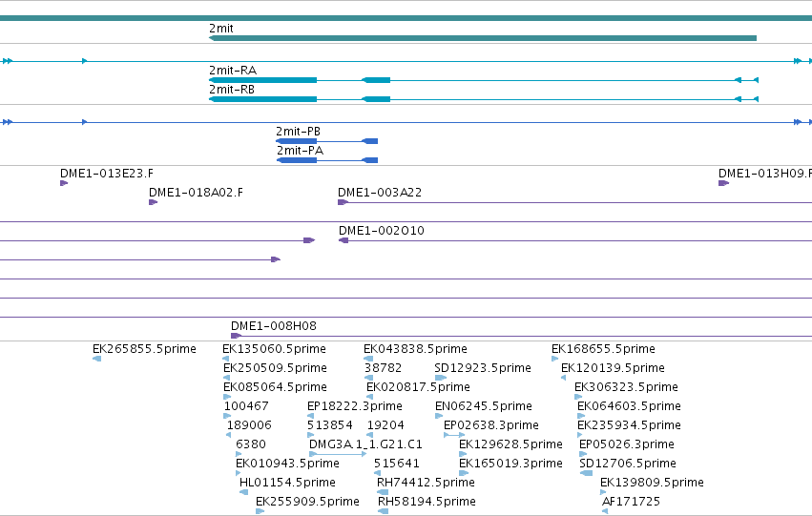812x516 pixels.
Task: Click the RH74412.5prime EST marker
Action: tap(383, 492)
